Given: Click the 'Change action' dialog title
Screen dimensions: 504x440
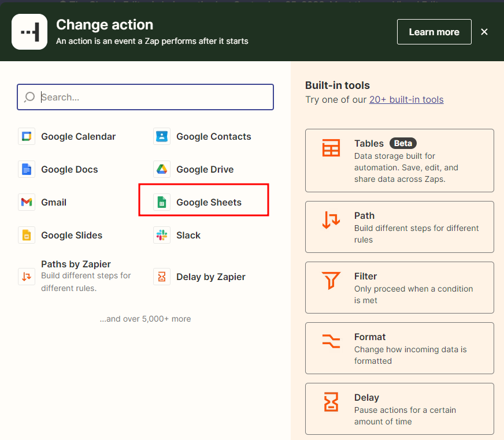Looking at the screenshot, I should click(105, 25).
